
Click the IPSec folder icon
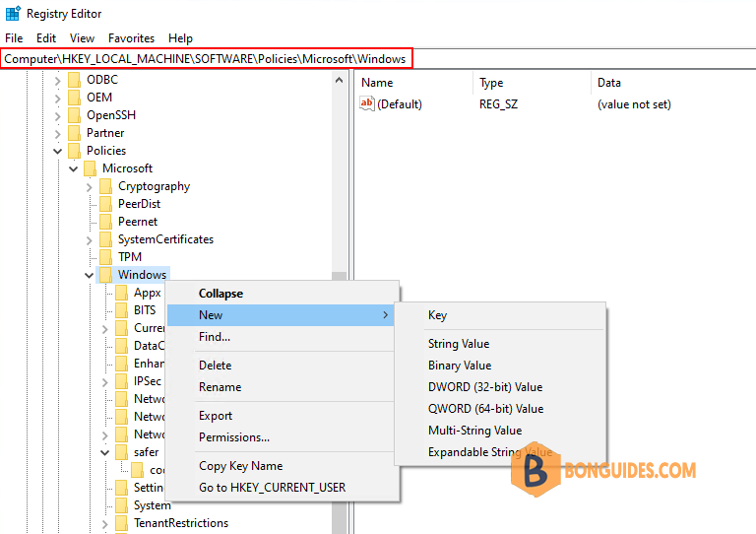tap(122, 381)
